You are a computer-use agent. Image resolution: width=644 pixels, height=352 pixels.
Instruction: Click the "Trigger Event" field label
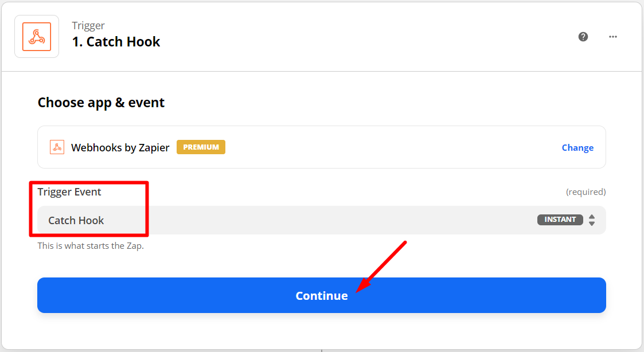tap(69, 192)
